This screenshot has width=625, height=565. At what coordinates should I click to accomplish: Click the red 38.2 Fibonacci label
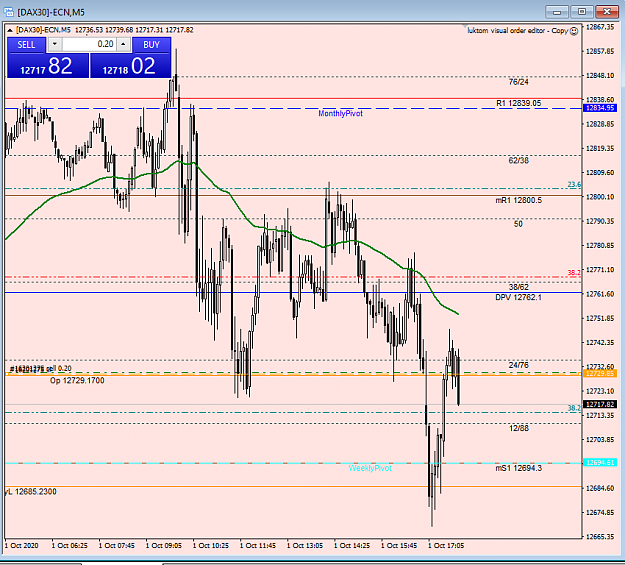pyautogui.click(x=574, y=273)
